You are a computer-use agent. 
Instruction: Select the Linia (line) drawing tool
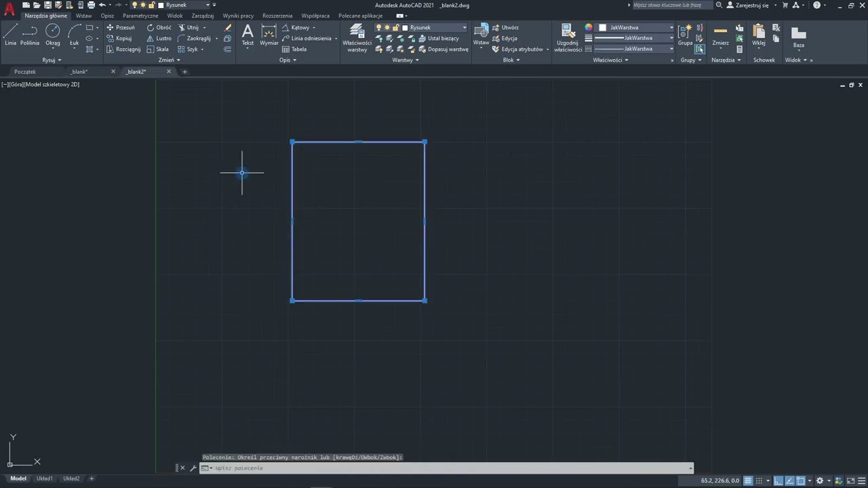(x=10, y=35)
